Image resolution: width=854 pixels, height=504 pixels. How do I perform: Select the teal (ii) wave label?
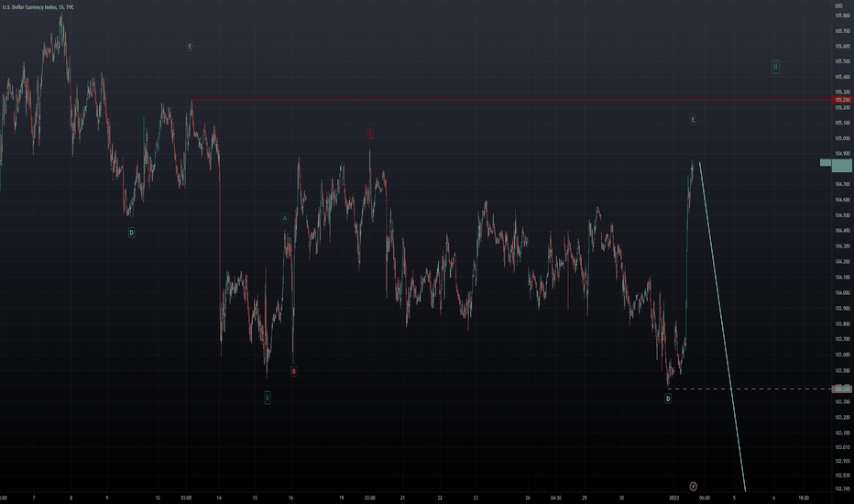coord(775,67)
